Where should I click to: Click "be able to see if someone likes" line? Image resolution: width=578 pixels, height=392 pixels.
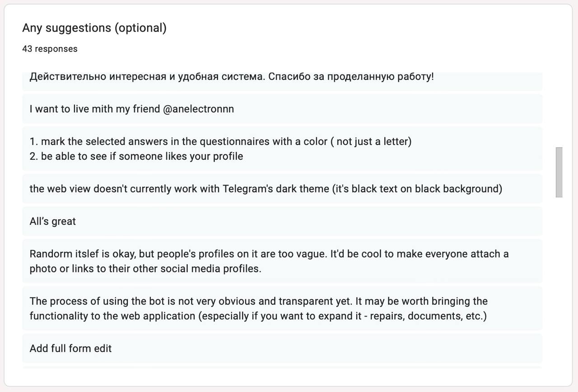tap(142, 156)
